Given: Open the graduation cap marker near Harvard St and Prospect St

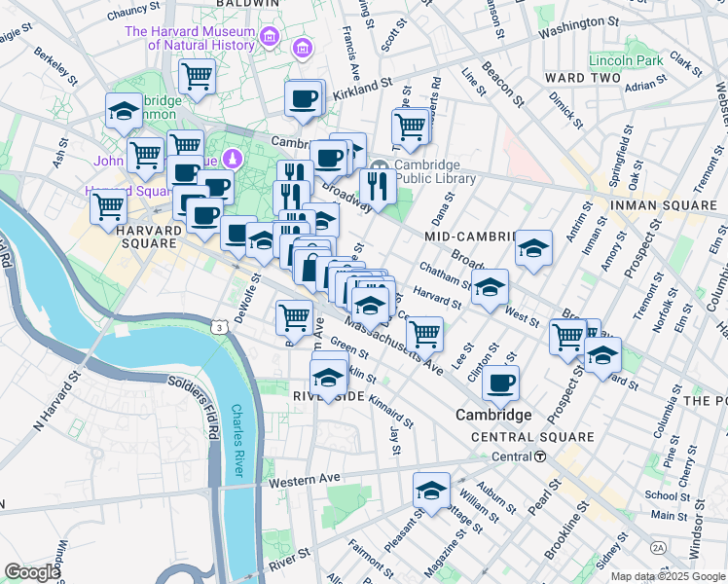Looking at the screenshot, I should [602, 355].
